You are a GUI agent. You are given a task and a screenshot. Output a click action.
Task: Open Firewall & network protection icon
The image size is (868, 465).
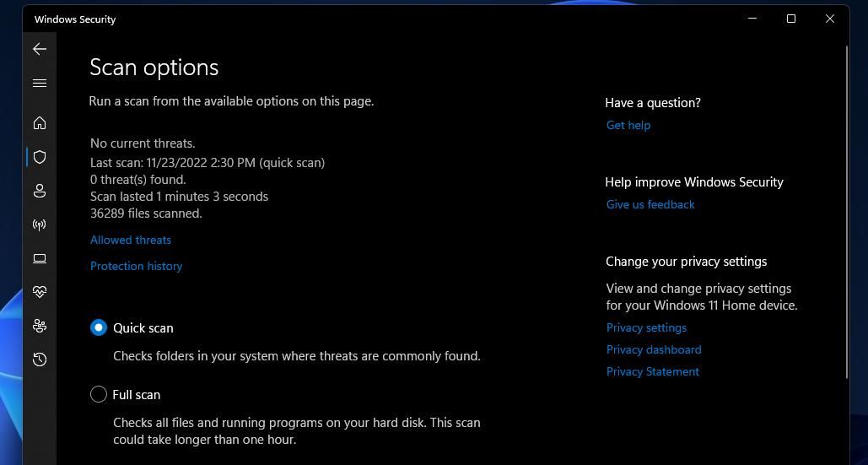click(x=40, y=224)
